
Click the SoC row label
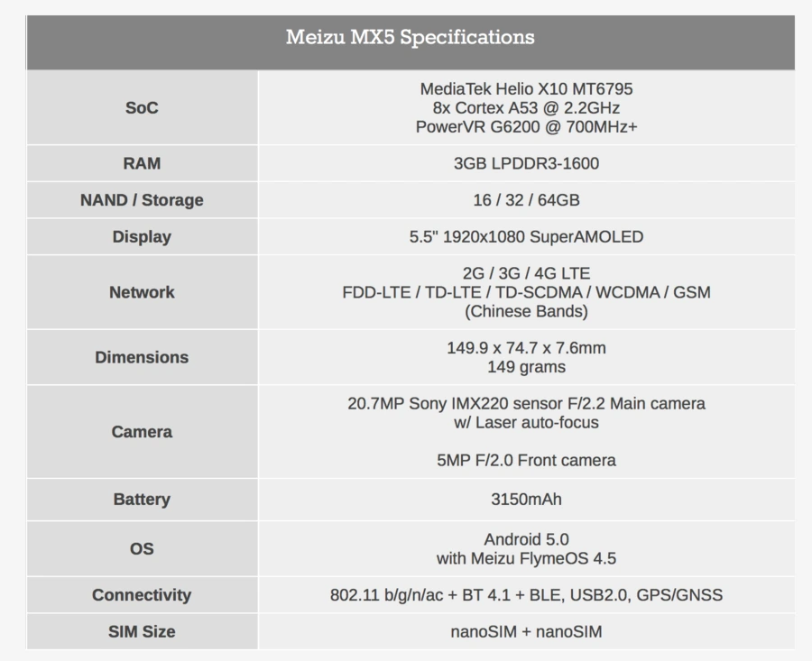[x=142, y=108]
